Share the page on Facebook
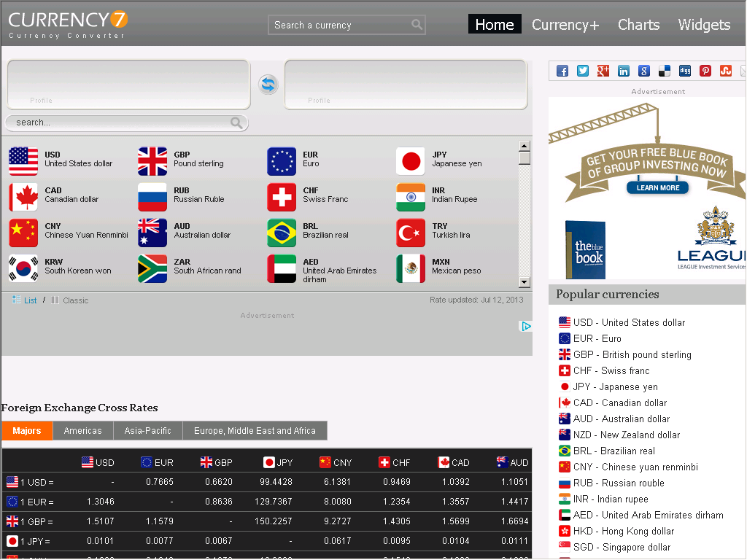Screen dimensions: 747x560 (x=562, y=71)
